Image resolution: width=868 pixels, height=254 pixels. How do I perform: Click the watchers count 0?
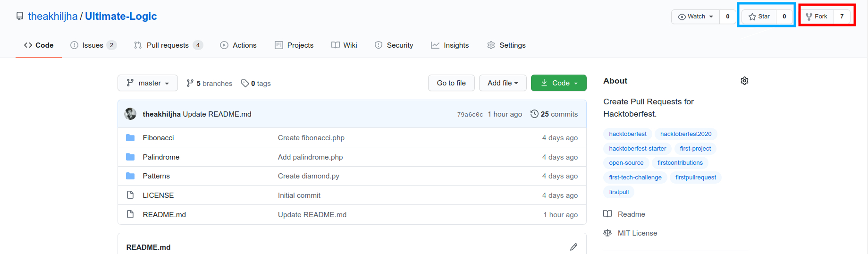point(728,17)
